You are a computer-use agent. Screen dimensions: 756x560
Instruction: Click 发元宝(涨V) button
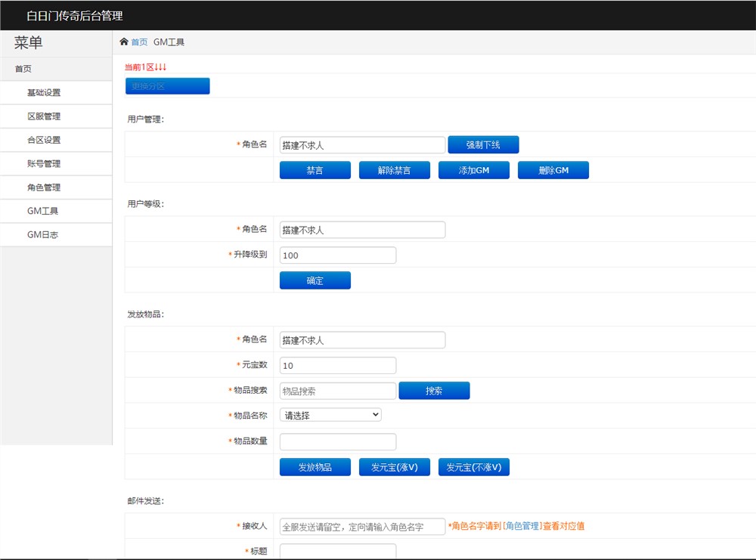tap(394, 468)
